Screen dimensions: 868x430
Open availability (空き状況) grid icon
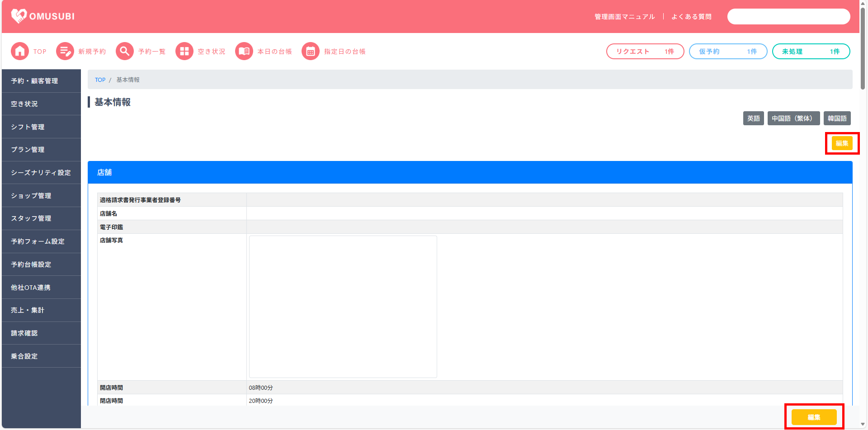184,52
